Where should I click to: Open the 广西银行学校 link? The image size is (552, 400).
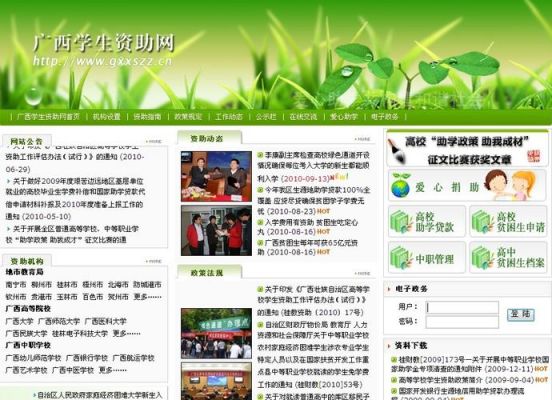point(87,358)
